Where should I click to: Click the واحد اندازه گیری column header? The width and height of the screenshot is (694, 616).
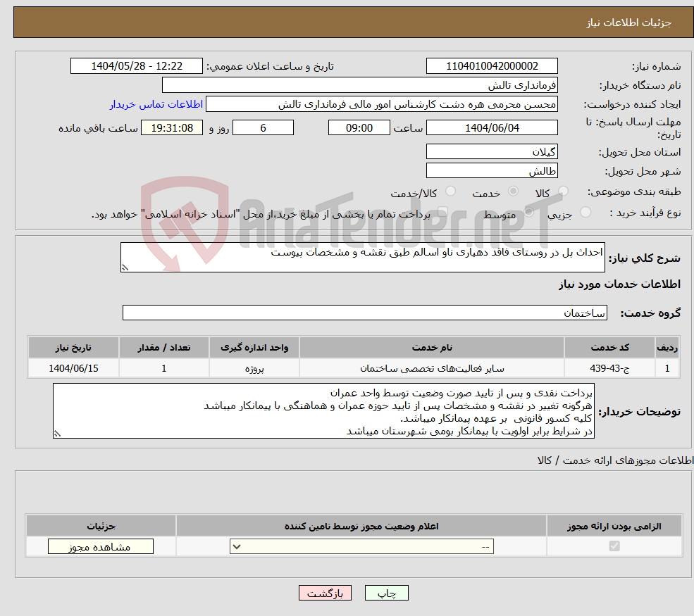(254, 348)
